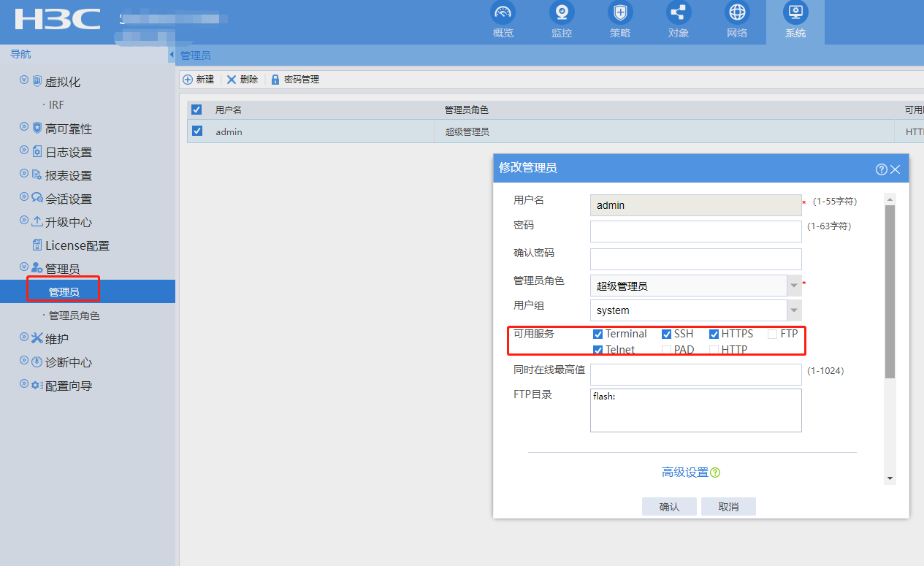The width and height of the screenshot is (924, 566).
Task: Expand the 日志设置 tree node
Action: tap(24, 150)
